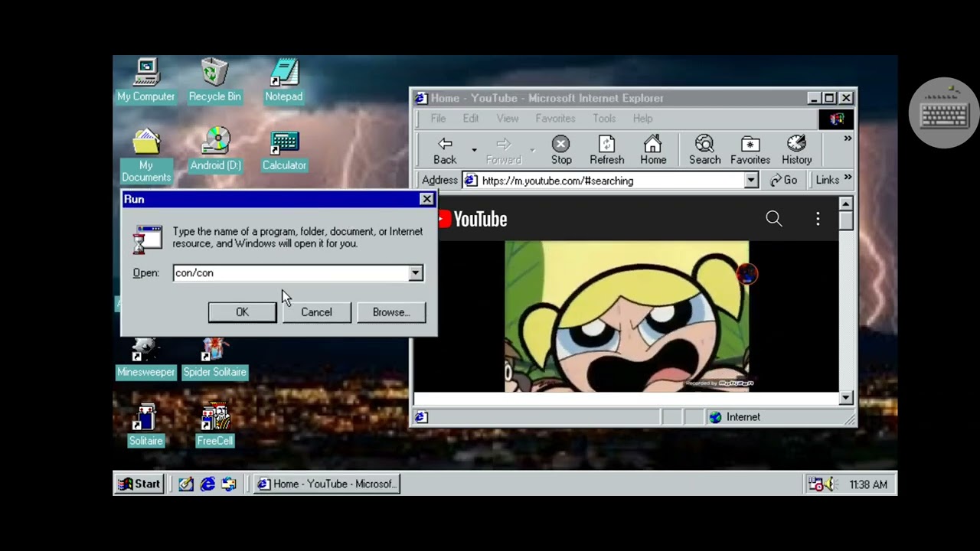Click the address bar URL field
Image resolution: width=980 pixels, height=551 pixels.
click(x=603, y=181)
